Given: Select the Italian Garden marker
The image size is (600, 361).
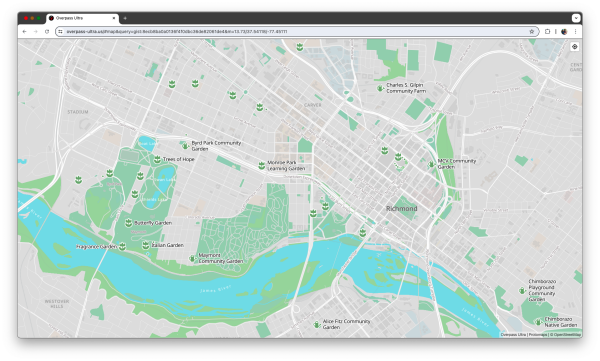Looking at the screenshot, I should (x=146, y=245).
